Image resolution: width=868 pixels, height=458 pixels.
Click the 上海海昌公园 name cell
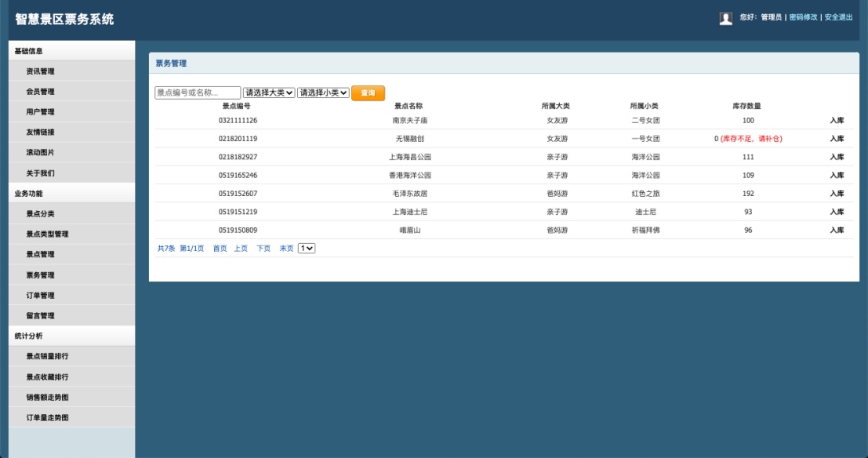click(410, 157)
